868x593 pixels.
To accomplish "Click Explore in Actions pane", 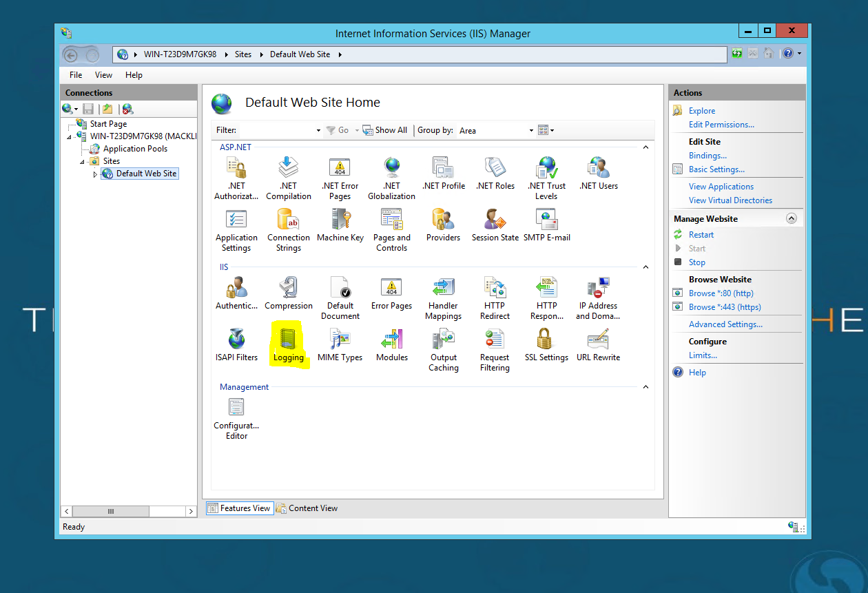I will (x=702, y=111).
